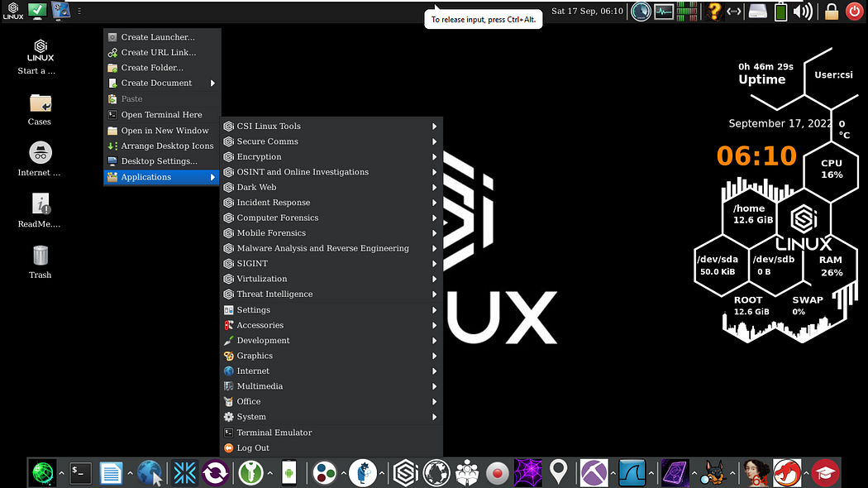Launch the dog detective dock icon

713,474
